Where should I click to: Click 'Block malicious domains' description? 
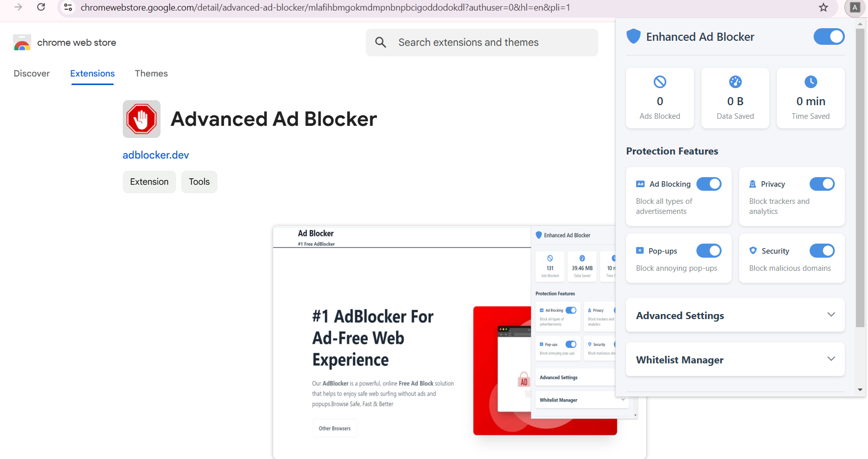click(790, 268)
